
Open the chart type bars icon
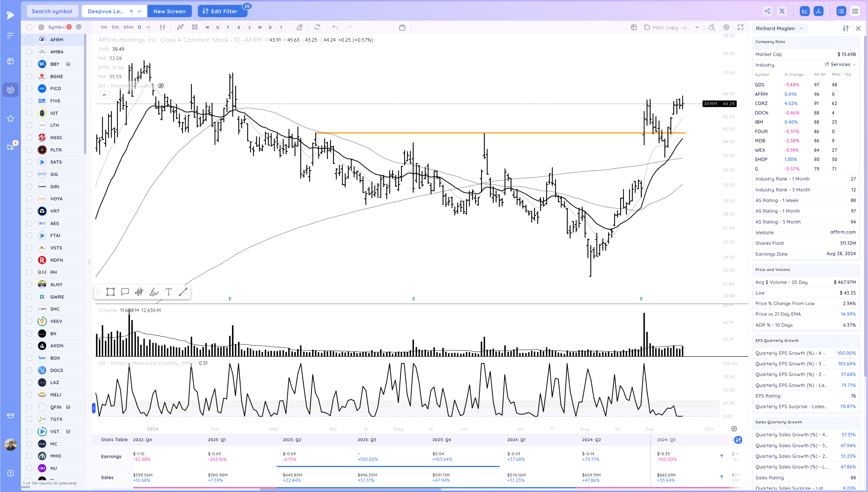pyautogui.click(x=162, y=27)
